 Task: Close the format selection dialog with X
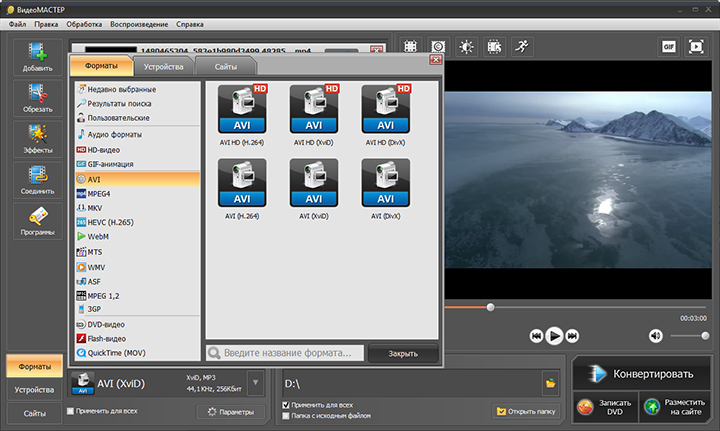[x=436, y=60]
